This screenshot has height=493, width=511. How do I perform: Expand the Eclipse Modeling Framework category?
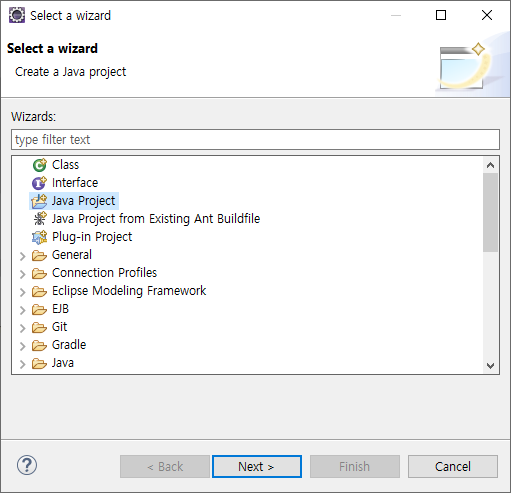[22, 292]
